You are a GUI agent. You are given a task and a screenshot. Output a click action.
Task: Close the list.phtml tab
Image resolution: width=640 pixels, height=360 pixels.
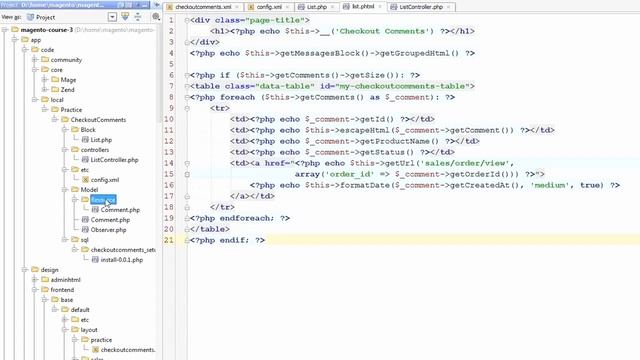click(x=380, y=7)
